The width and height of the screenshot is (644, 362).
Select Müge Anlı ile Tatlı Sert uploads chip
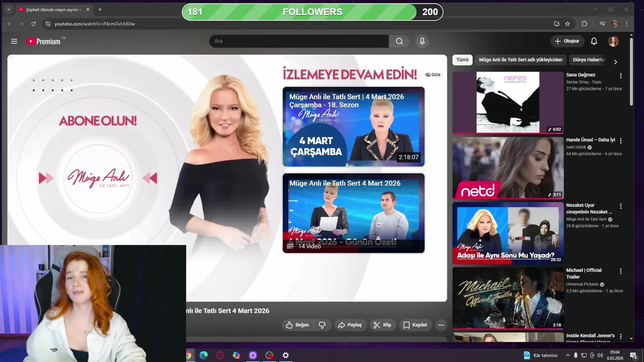520,60
